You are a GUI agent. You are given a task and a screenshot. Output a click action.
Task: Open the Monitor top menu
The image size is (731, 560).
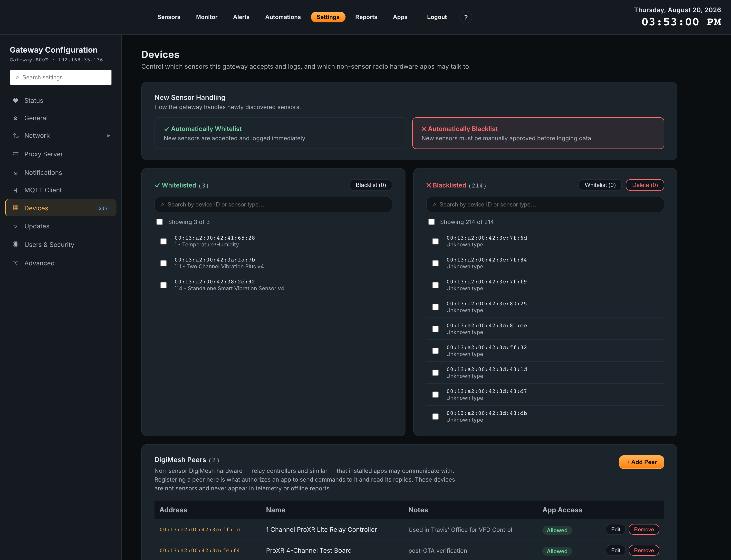tap(207, 17)
